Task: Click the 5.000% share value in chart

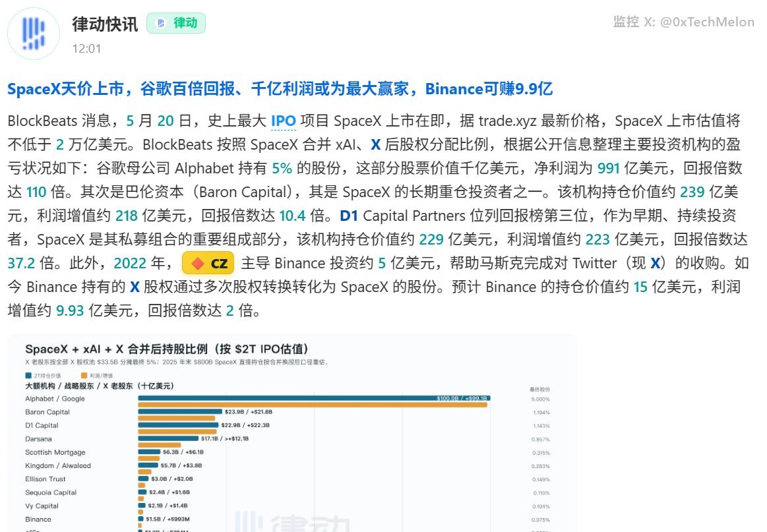Action: (x=540, y=399)
